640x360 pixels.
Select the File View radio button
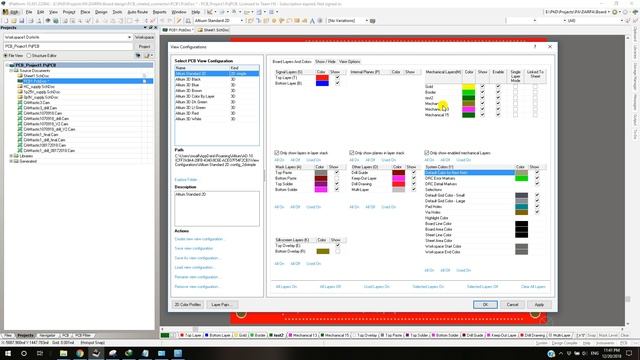tap(6, 56)
